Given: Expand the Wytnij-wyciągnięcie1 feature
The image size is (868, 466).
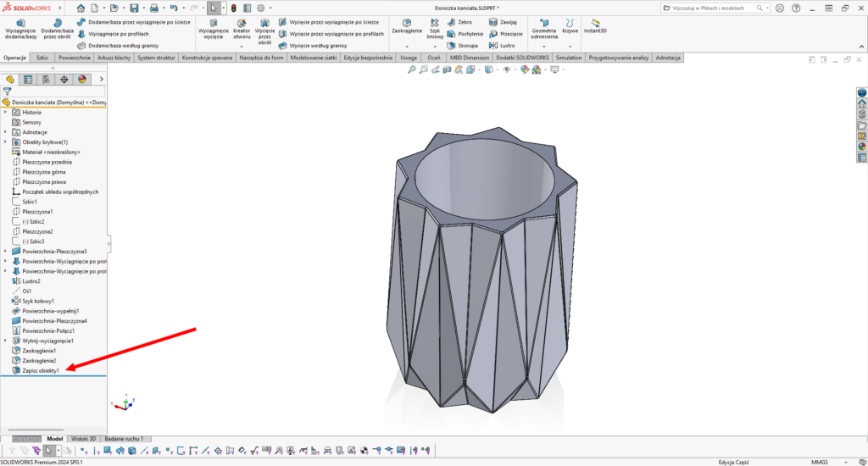Looking at the screenshot, I should (x=5, y=341).
